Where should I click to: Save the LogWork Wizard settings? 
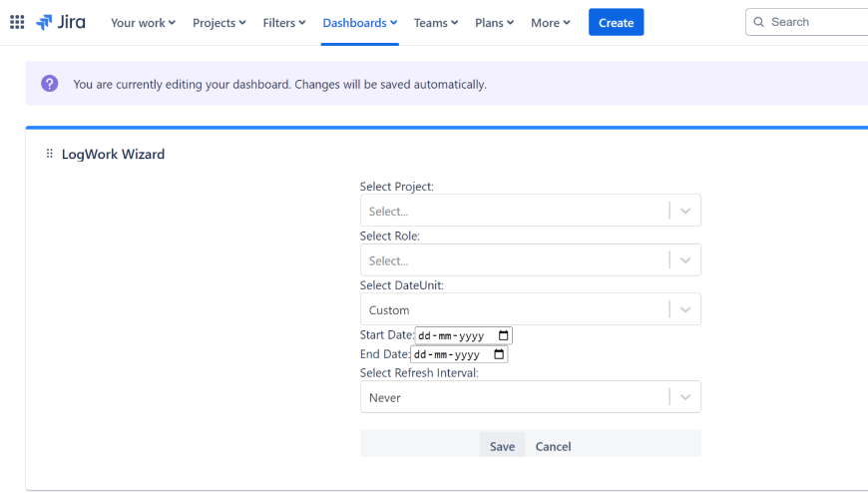coord(502,446)
